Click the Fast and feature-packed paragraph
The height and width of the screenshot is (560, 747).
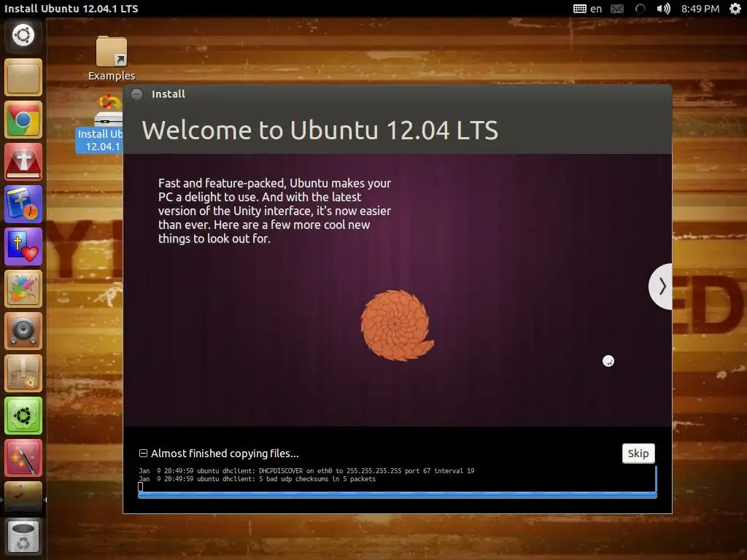pyautogui.click(x=274, y=211)
